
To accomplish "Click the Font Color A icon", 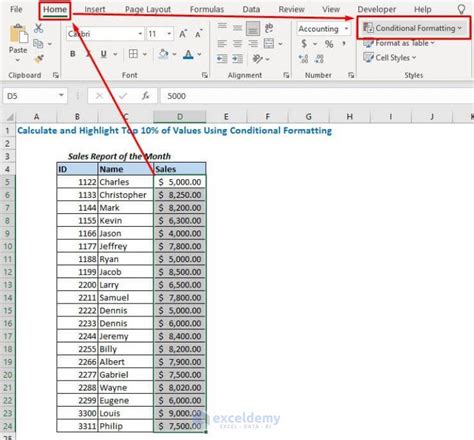I will 188,54.
